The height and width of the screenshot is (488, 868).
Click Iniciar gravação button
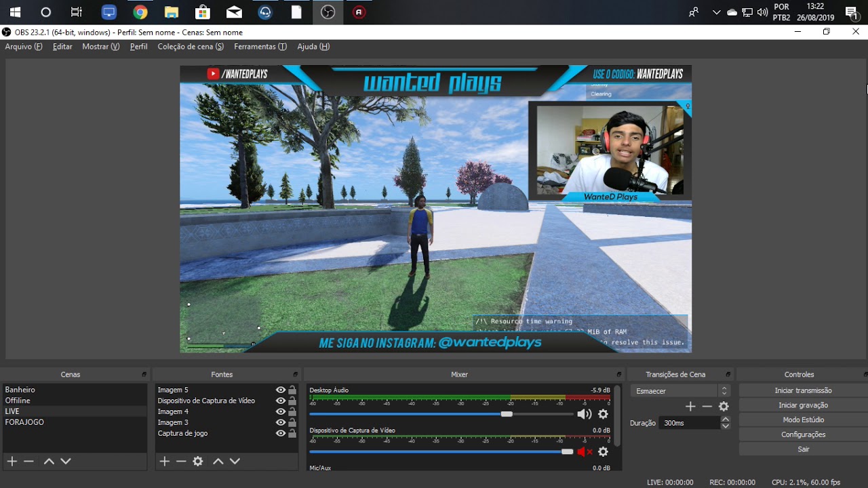[803, 405]
